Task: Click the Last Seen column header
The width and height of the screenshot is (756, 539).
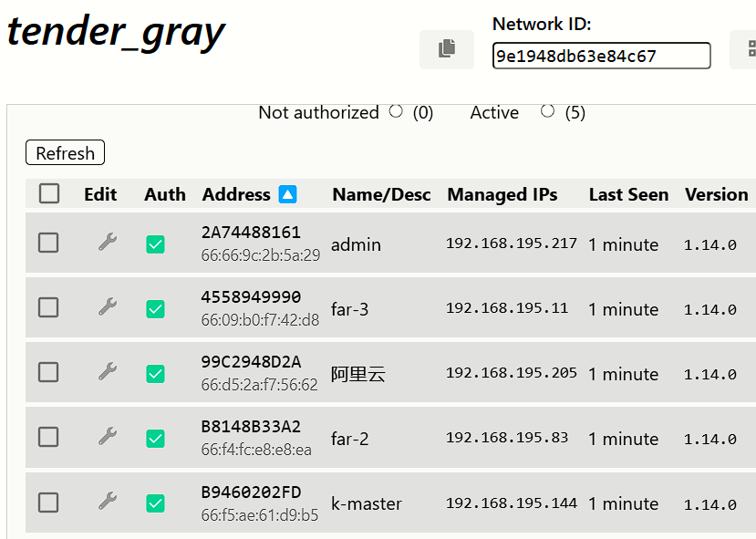Action: [x=628, y=194]
